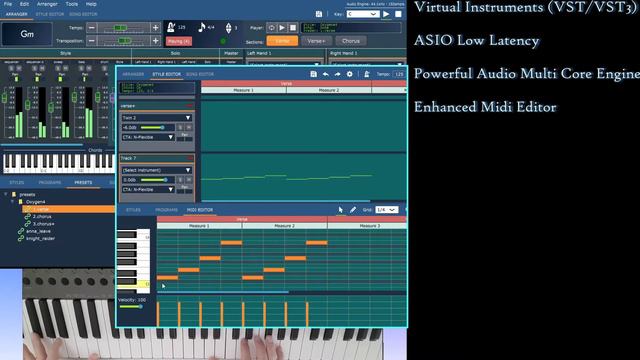Screen dimensions: 640x360
Task: Click the Gm chord display
Action: point(27,34)
